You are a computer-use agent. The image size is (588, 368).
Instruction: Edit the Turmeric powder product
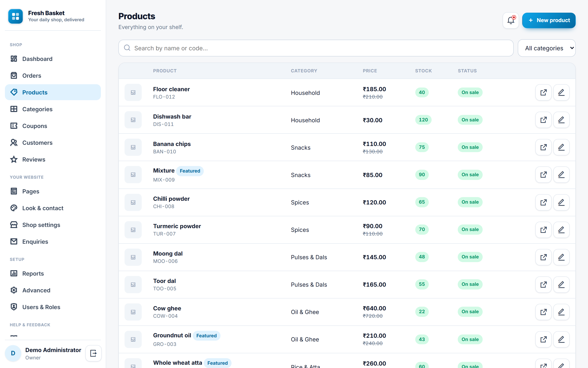click(561, 230)
